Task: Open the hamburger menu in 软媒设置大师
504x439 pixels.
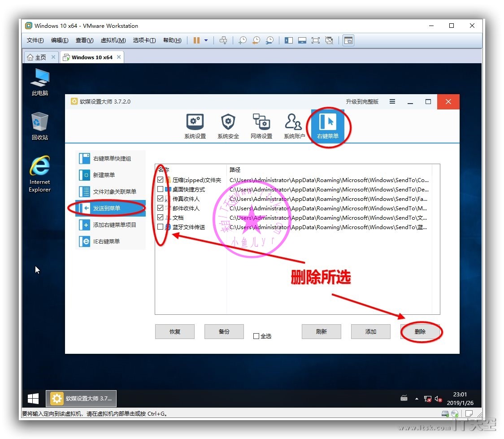Action: coord(392,101)
